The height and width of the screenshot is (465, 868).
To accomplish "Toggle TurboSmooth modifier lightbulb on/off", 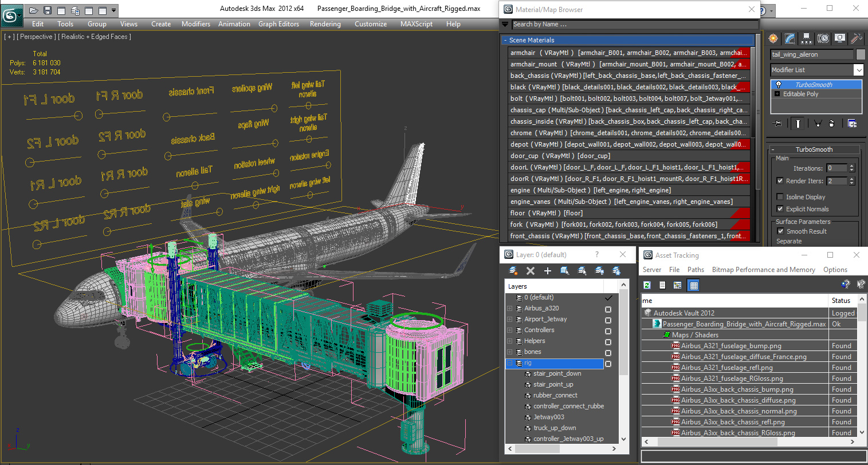I will 778,85.
